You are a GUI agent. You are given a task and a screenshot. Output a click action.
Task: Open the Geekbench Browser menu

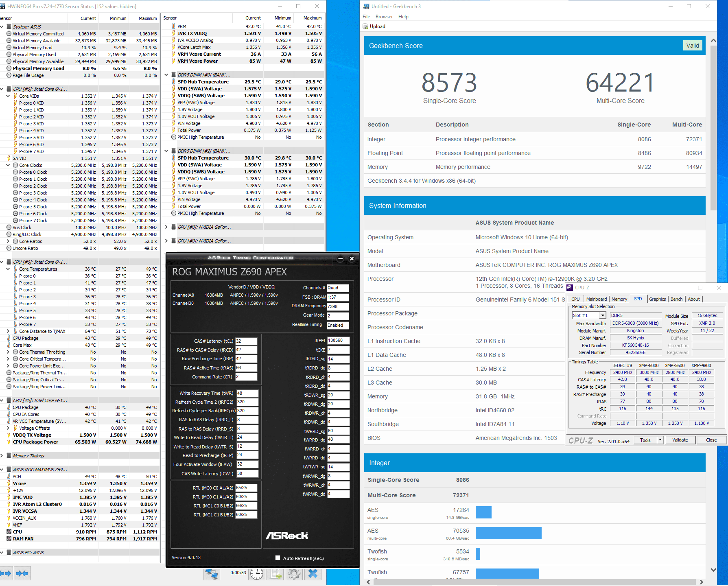(x=384, y=17)
